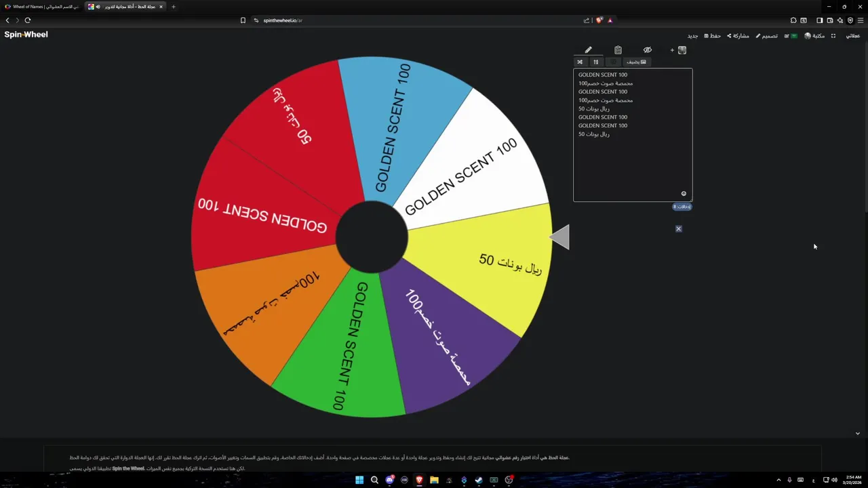868x488 pixels.
Task: Open the مكتبة library menu
Action: coord(814,36)
